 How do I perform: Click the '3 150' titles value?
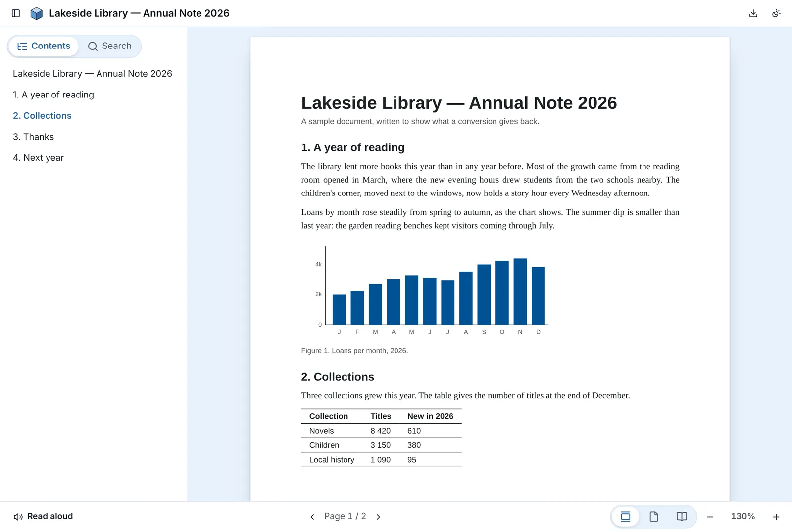tap(380, 445)
